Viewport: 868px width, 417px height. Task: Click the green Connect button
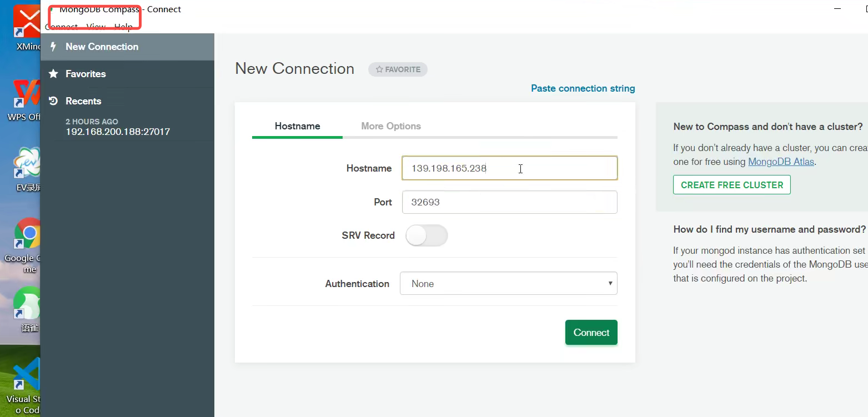pyautogui.click(x=591, y=333)
